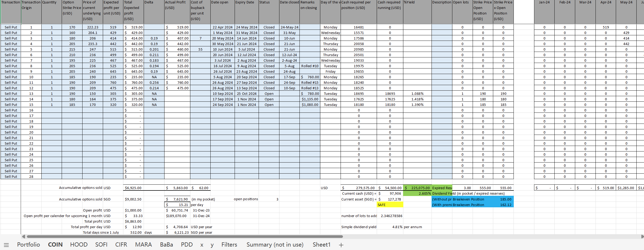Image resolution: width=644 pixels, height=250 pixels.
Task: Select the Total profit value $6,863.00
Action: (x=133, y=221)
